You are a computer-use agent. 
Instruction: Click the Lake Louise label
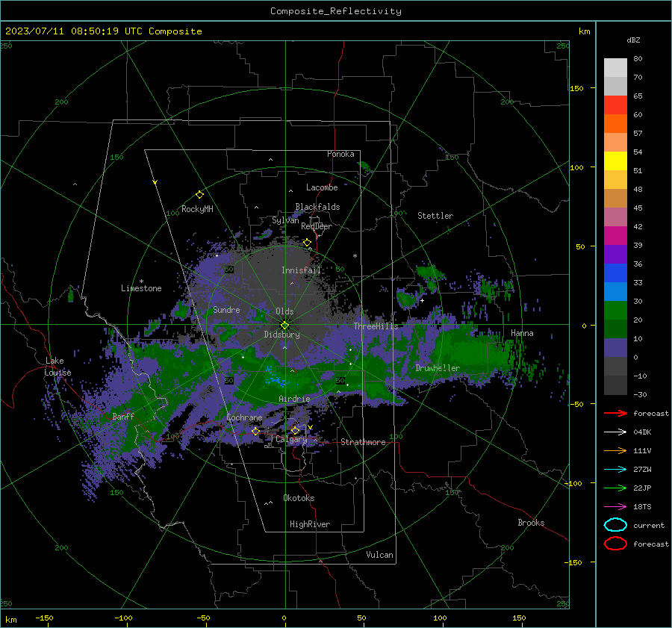(x=57, y=367)
